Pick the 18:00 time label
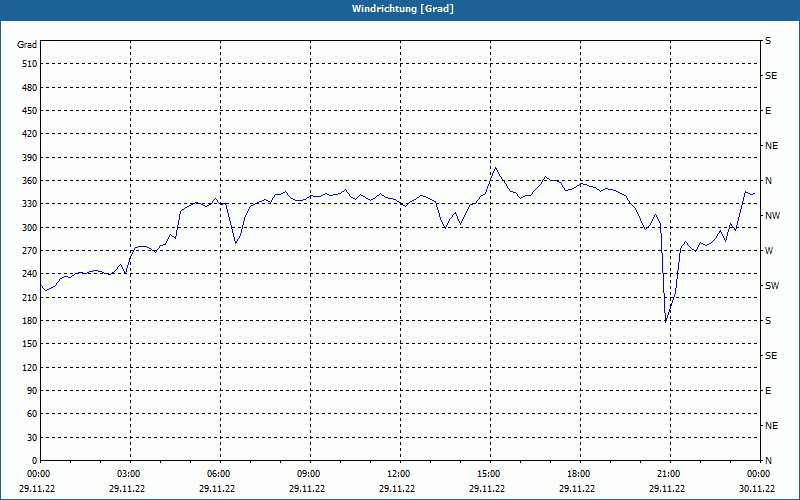Viewport: 800px width, 500px height. 580,474
